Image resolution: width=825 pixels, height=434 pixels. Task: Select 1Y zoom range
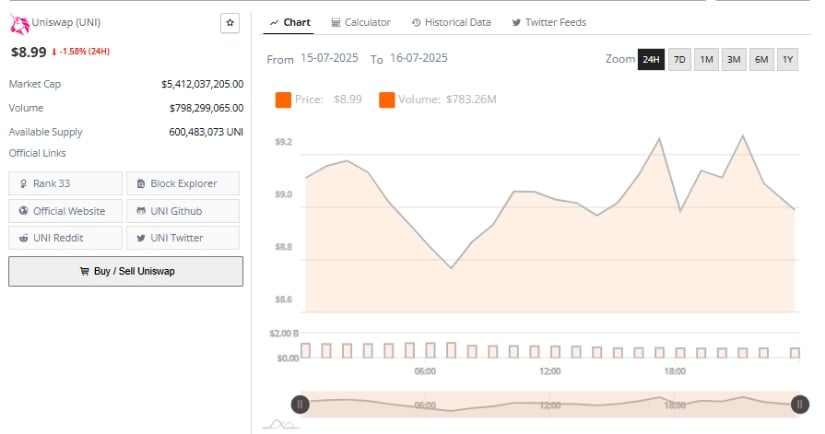[x=787, y=59]
